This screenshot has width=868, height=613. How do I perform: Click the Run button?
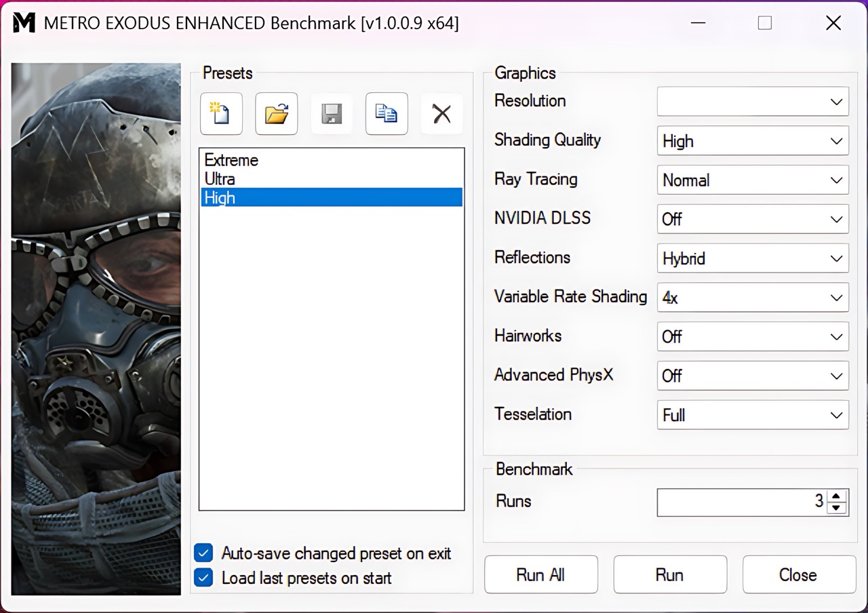pos(670,574)
